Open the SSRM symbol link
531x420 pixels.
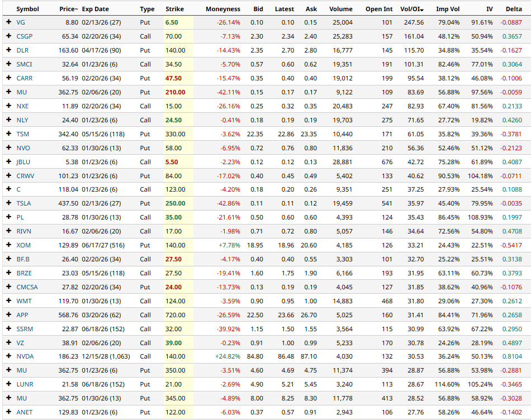pyautogui.click(x=25, y=328)
